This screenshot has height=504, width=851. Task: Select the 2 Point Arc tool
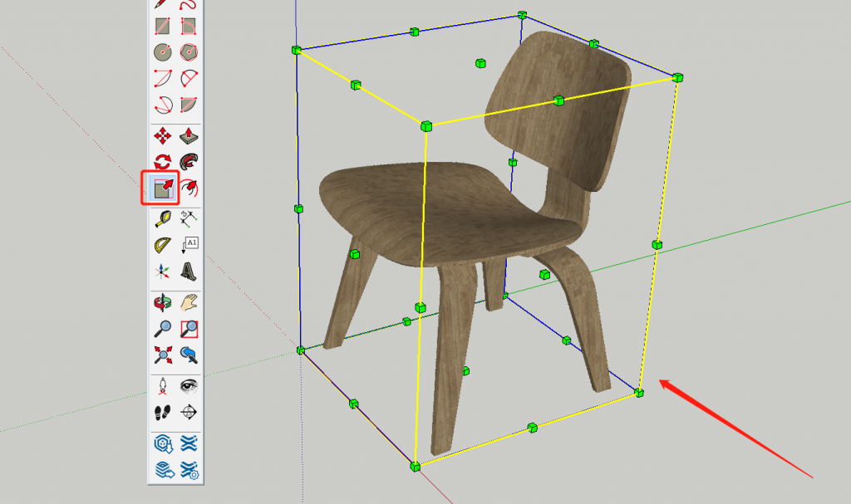click(189, 78)
